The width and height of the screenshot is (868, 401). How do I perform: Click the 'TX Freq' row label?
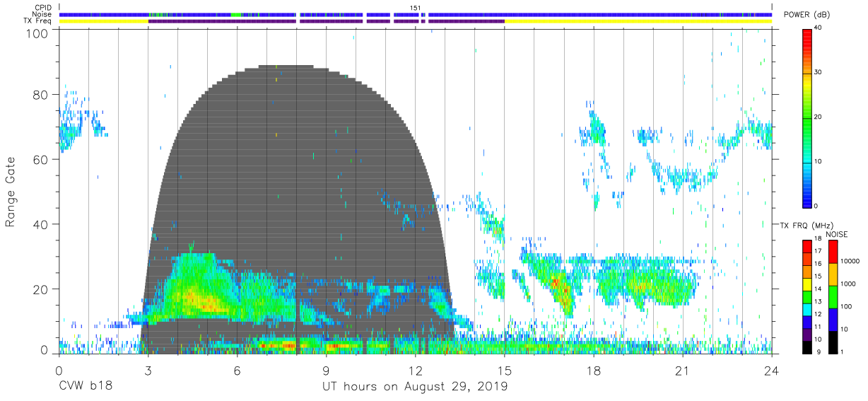coord(39,21)
